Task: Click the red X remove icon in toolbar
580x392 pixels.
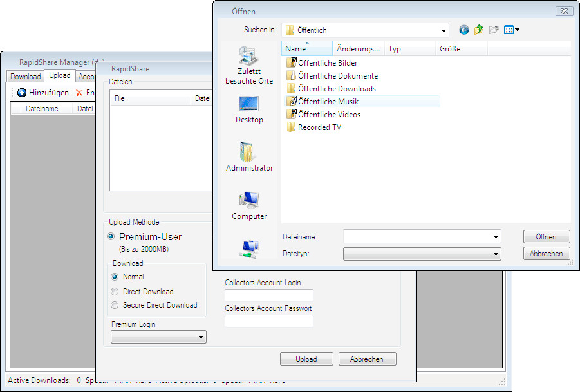Action: click(x=79, y=93)
